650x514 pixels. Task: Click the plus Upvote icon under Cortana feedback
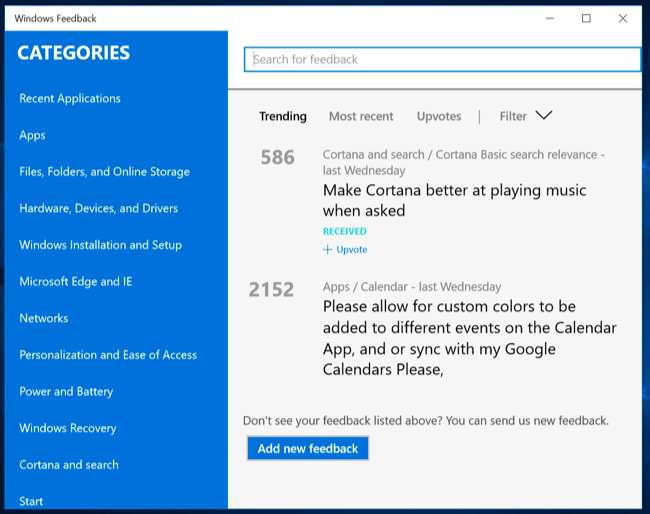click(328, 250)
